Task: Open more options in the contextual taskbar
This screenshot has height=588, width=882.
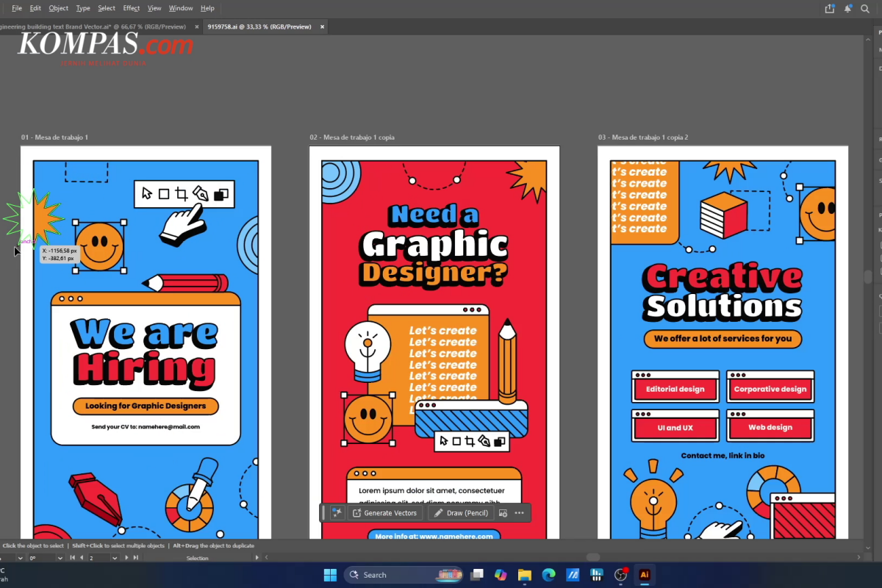Action: click(519, 513)
